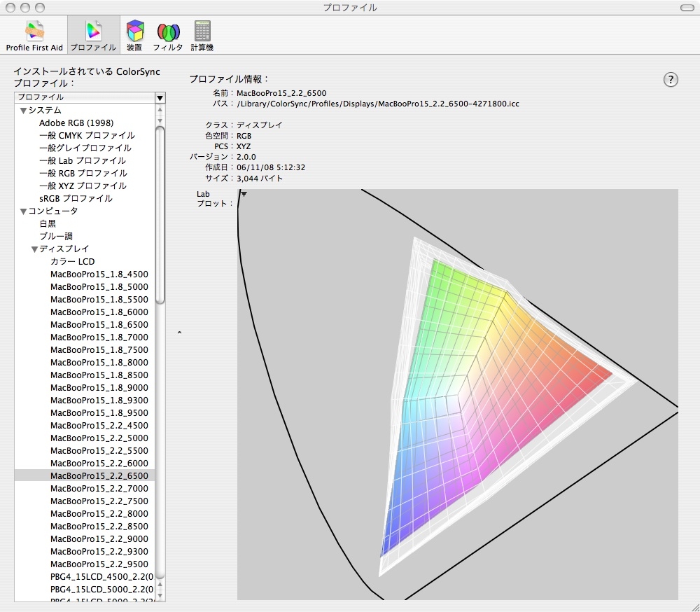
Task: Collapse the システム group
Action: (23, 111)
